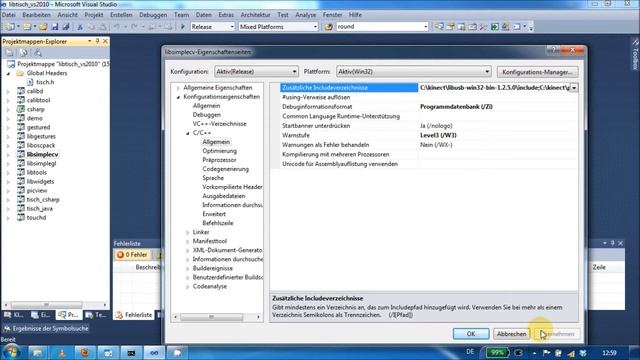Click Warnungen als Fehler behandeln row
640x360 pixels.
tap(429, 145)
